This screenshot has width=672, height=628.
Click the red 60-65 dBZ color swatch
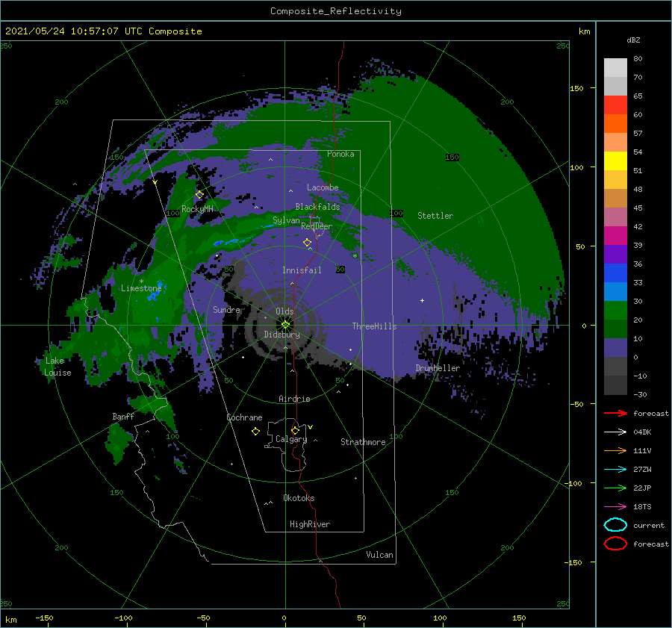coord(615,105)
